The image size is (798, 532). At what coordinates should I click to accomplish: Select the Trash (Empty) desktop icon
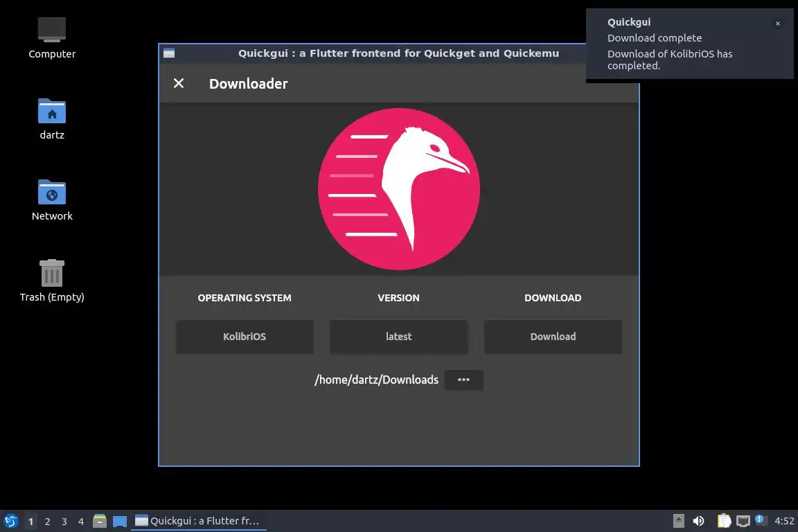[52, 281]
